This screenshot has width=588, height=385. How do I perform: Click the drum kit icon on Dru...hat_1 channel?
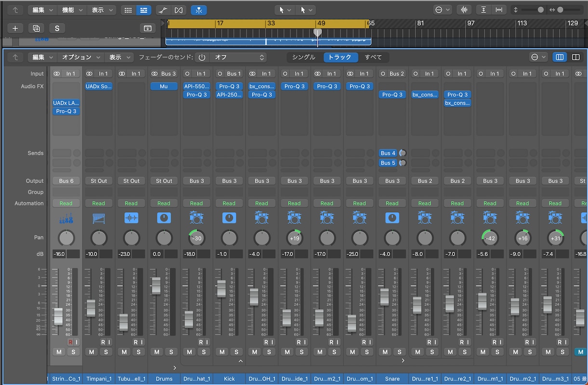196,218
